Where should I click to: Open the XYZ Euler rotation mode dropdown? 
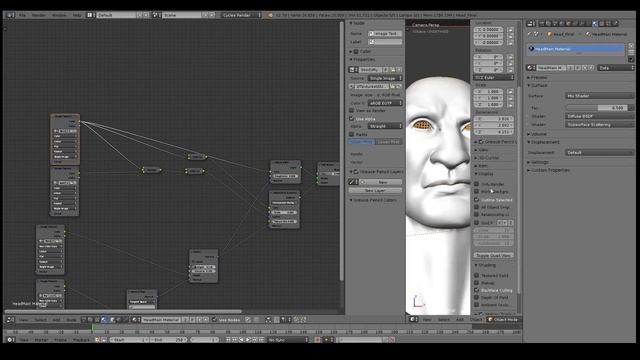[x=493, y=77]
